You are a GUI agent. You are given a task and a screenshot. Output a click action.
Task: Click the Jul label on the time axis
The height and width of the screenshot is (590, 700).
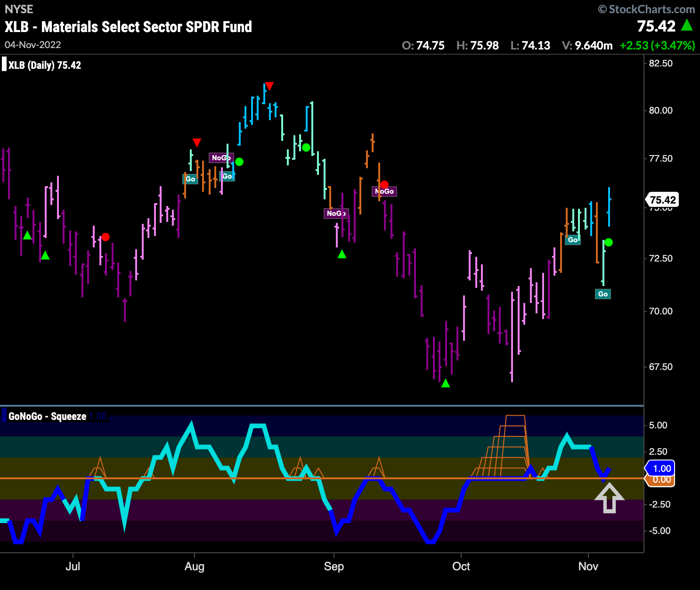(x=73, y=566)
